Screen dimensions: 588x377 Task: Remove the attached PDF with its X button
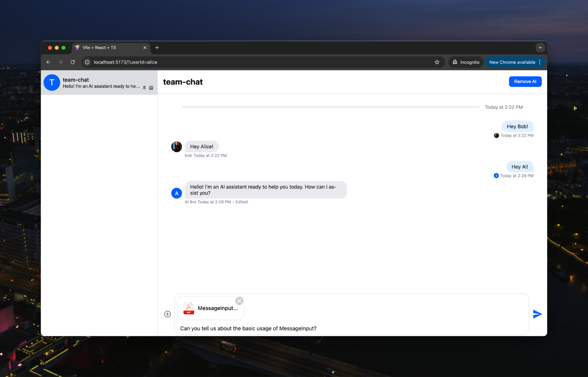tap(239, 301)
